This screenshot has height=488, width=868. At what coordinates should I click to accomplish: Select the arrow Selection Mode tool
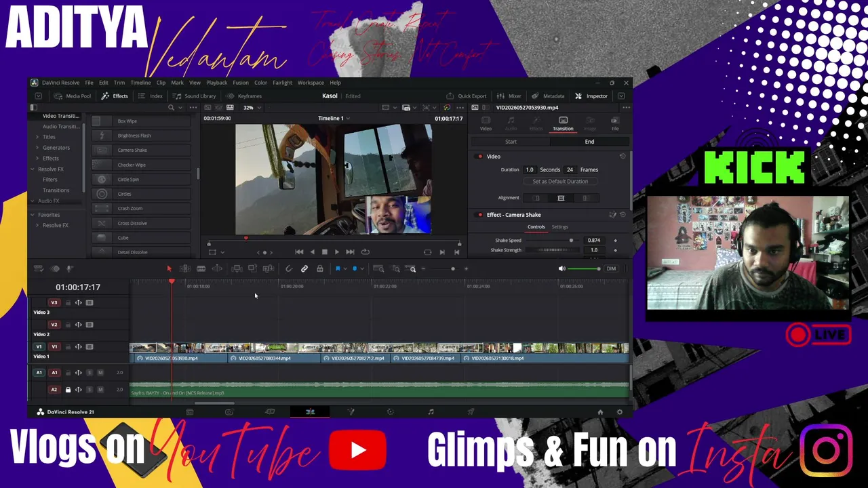tap(169, 269)
